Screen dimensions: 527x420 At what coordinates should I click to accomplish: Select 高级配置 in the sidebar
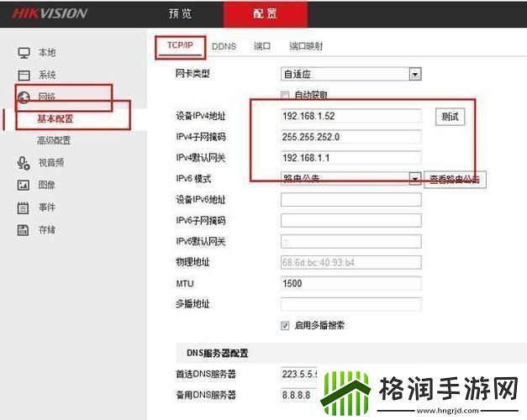coord(54,140)
